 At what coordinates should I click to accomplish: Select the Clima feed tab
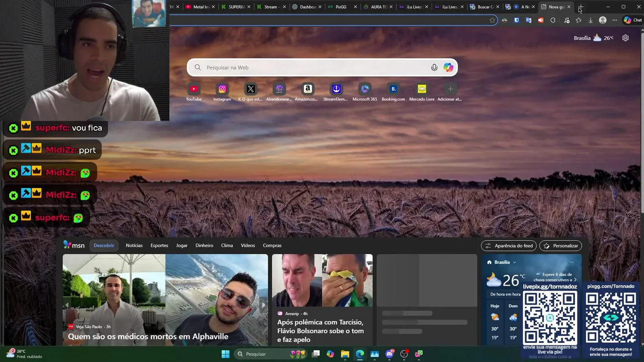click(227, 245)
